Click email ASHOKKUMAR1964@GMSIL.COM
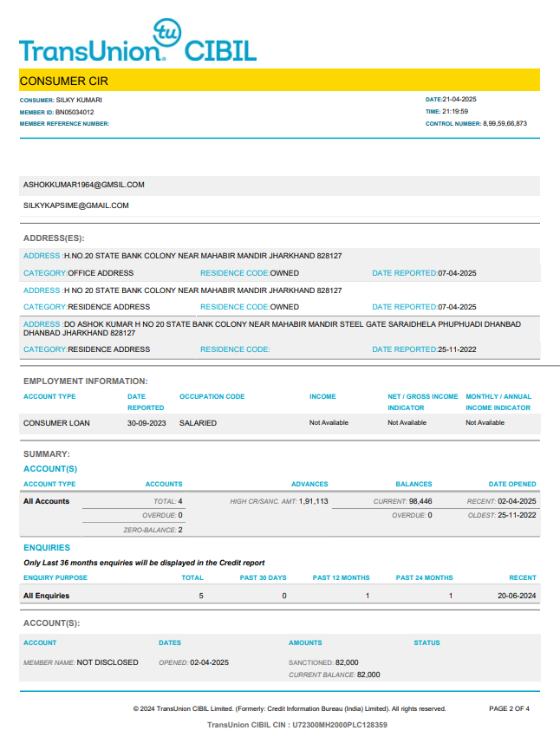 pos(84,185)
